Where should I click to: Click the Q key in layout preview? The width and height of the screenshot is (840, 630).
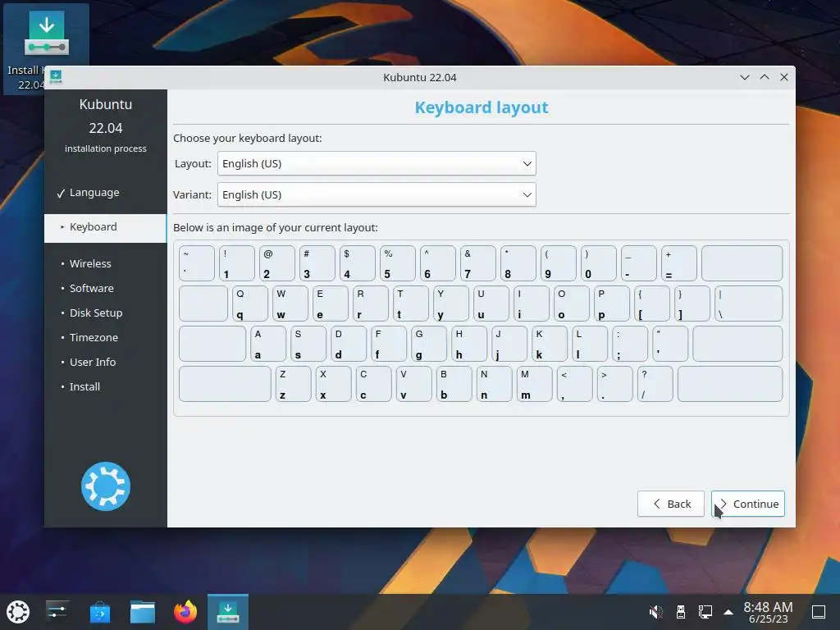250,304
